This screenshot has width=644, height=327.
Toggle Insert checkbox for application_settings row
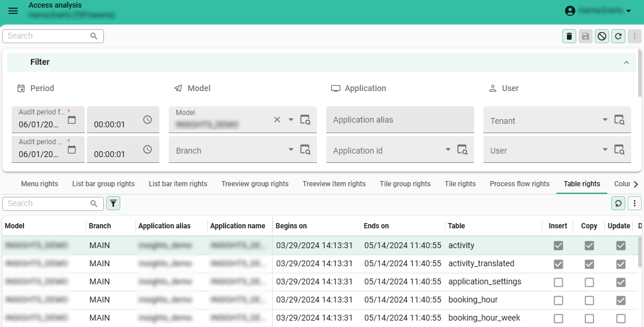tap(558, 282)
